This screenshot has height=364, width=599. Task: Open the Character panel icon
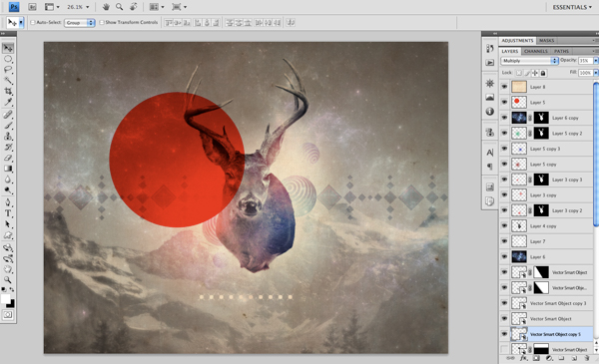(490, 153)
